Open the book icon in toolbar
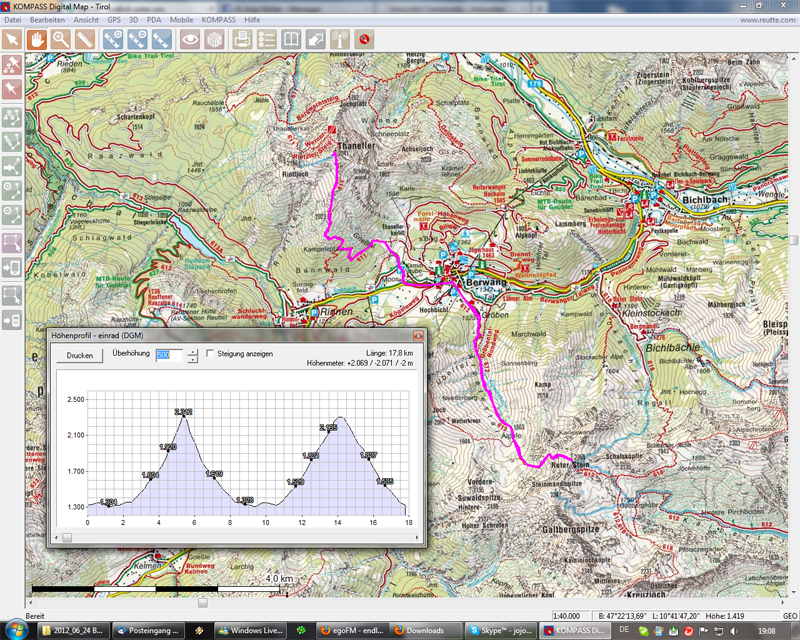The height and width of the screenshot is (640, 800). (x=291, y=39)
